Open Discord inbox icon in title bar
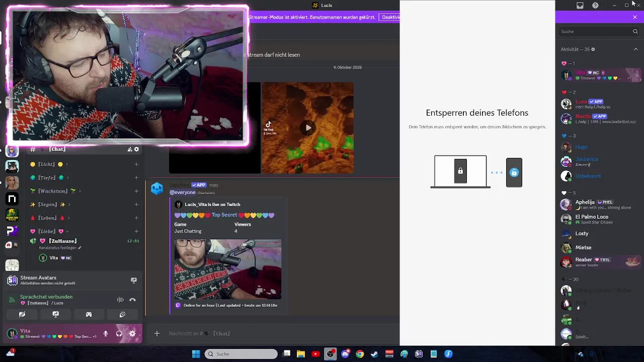Screen dimensions: 644x362 (x=580, y=6)
